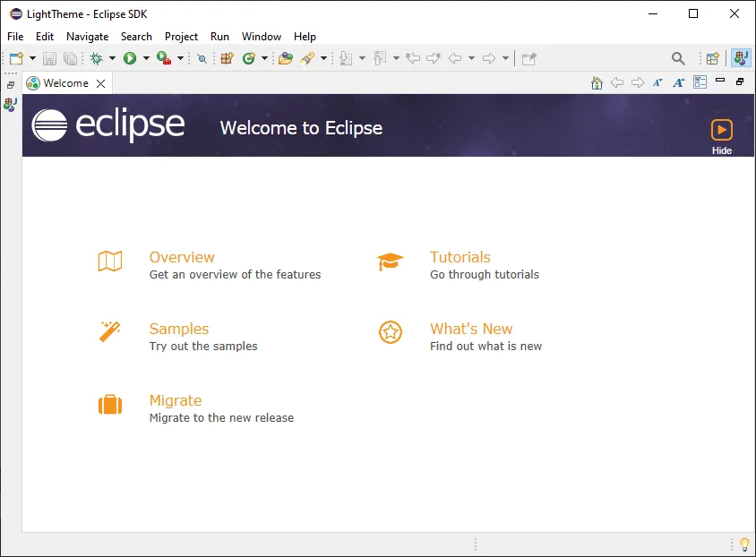Expand the Previous Annotation dropdown arrow
Image resolution: width=756 pixels, height=557 pixels.
click(396, 58)
